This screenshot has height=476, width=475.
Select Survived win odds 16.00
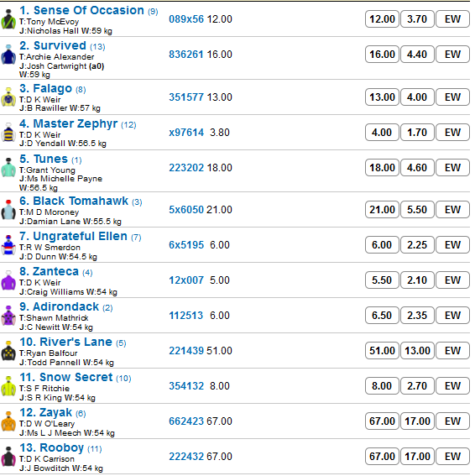click(382, 55)
